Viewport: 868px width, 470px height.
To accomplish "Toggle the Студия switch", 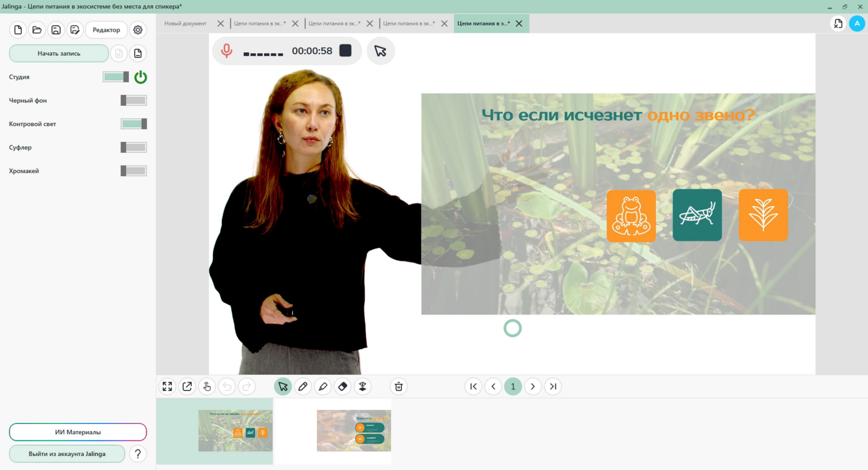I will (116, 77).
